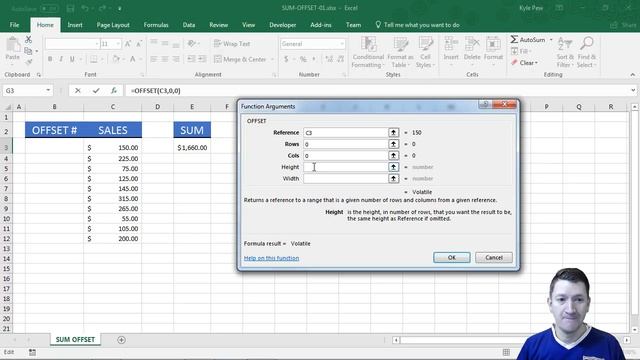Click the Cut scissors icon
The height and width of the screenshot is (360, 640).
click(x=28, y=40)
